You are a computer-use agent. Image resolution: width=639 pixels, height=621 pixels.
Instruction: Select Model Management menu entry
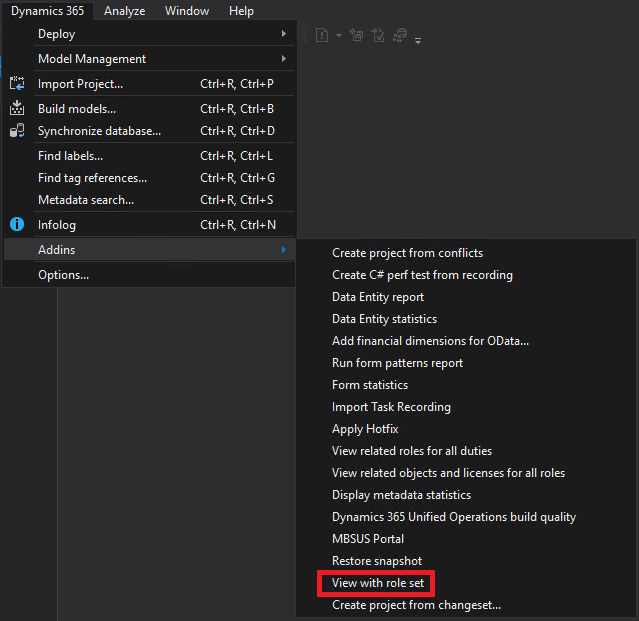click(x=149, y=59)
